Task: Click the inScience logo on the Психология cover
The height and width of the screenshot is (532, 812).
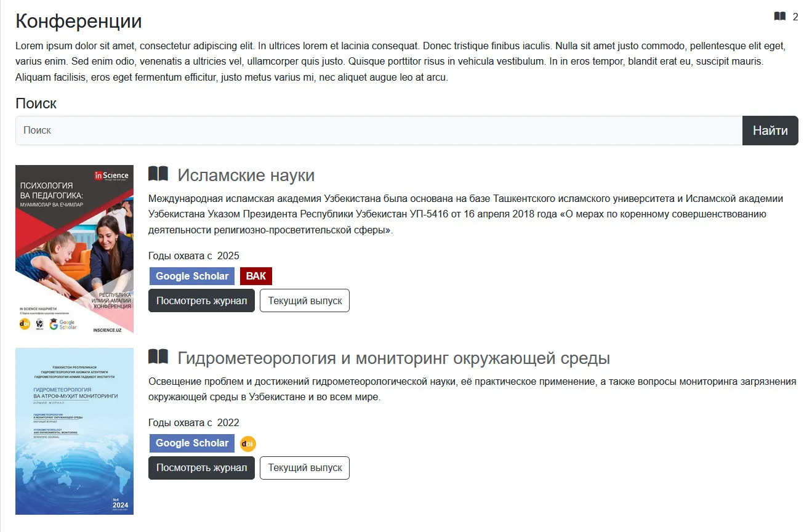Action: pos(111,175)
